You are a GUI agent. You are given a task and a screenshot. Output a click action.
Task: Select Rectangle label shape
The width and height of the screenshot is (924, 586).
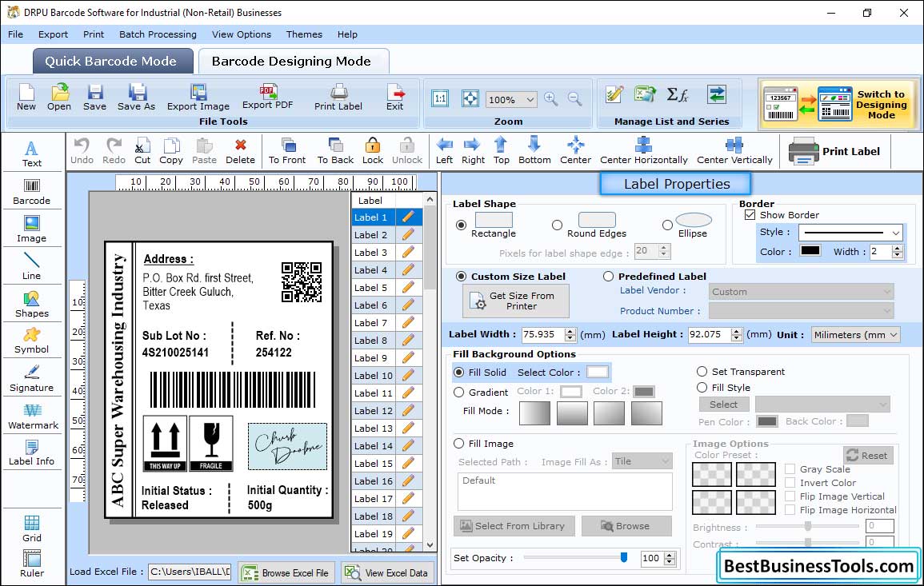point(462,225)
